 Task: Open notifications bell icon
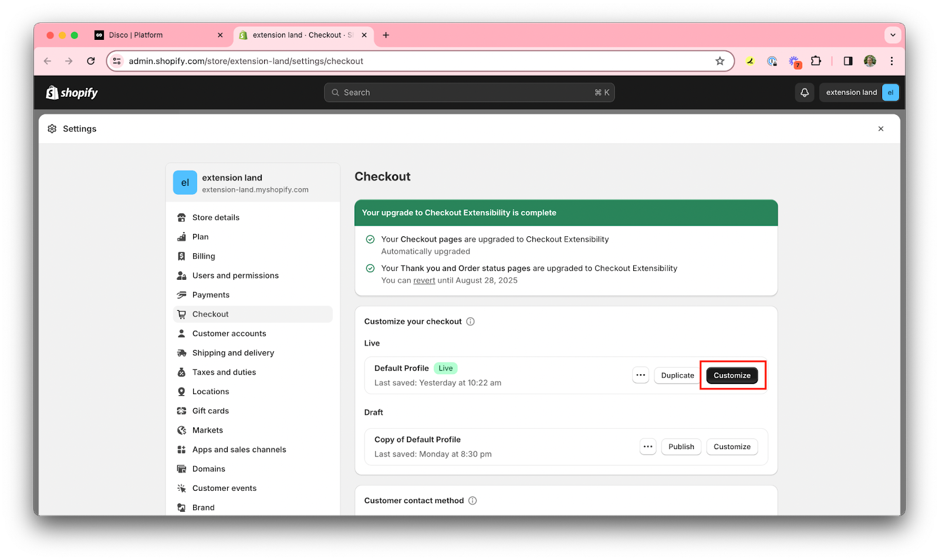pyautogui.click(x=805, y=93)
